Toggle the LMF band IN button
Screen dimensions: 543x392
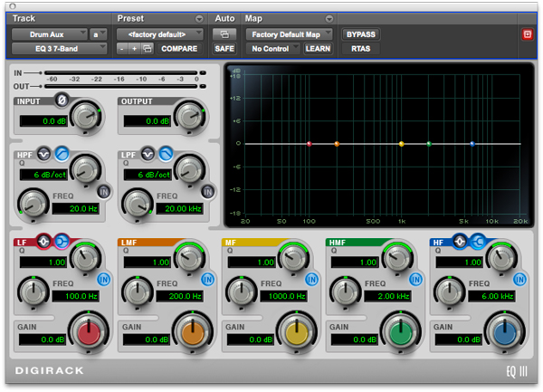point(208,279)
